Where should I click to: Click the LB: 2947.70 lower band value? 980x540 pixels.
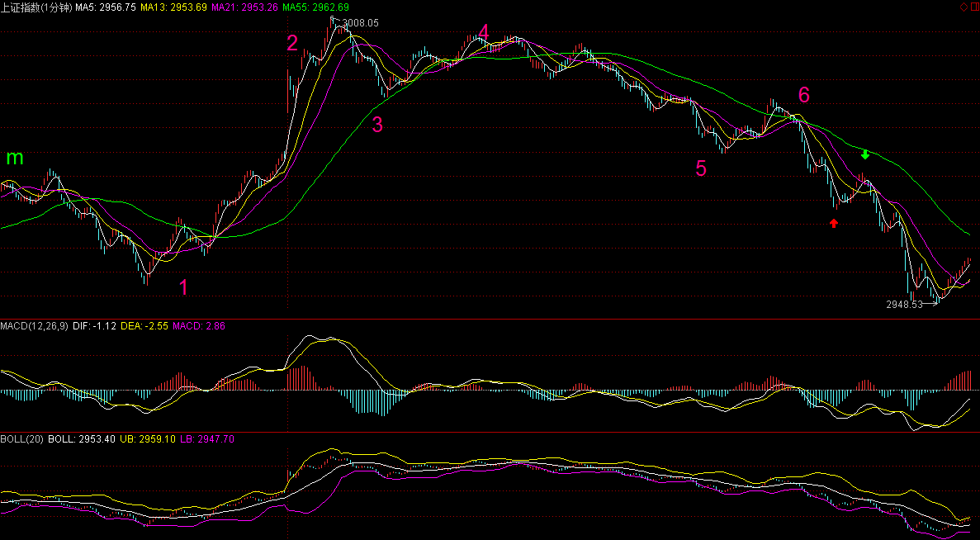207,439
